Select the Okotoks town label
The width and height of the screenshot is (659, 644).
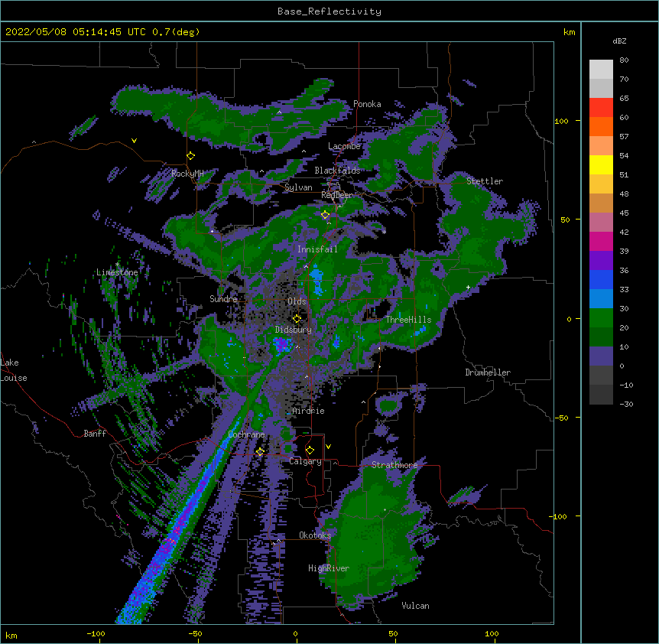point(315,535)
